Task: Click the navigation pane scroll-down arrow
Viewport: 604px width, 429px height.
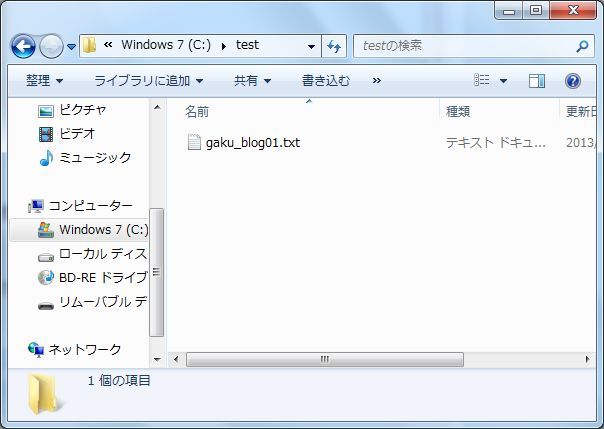Action: (157, 360)
